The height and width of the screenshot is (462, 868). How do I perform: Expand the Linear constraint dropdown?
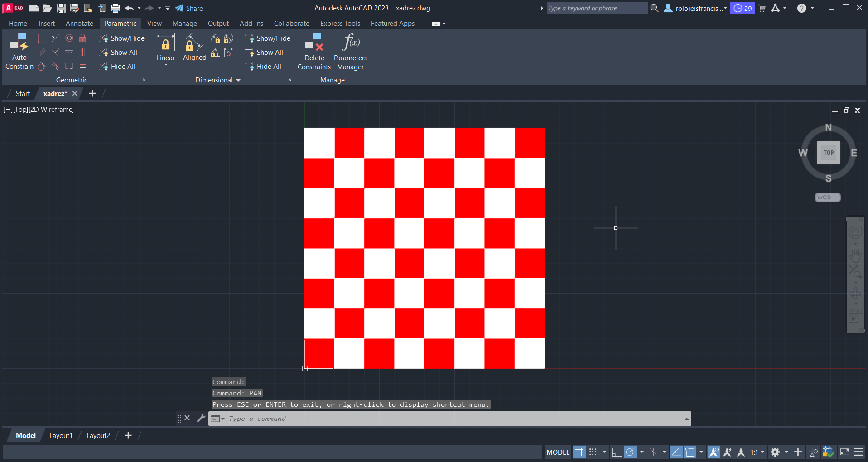coord(166,65)
